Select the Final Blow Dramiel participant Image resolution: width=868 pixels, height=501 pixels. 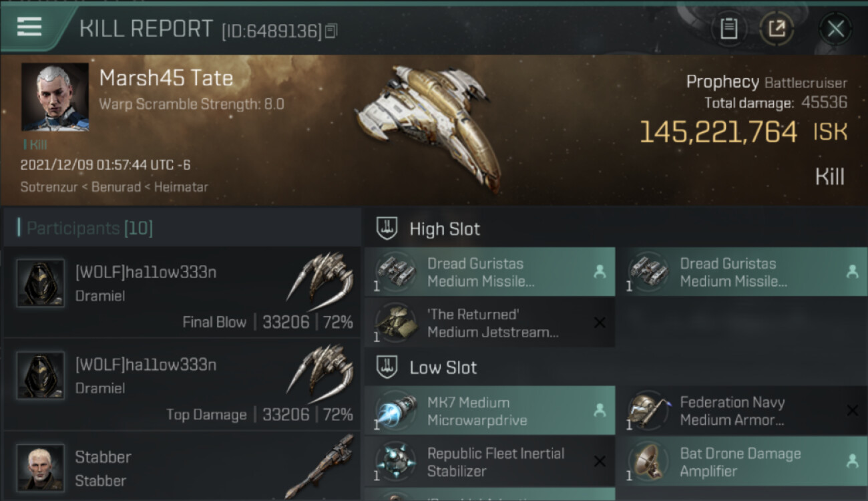pos(182,293)
